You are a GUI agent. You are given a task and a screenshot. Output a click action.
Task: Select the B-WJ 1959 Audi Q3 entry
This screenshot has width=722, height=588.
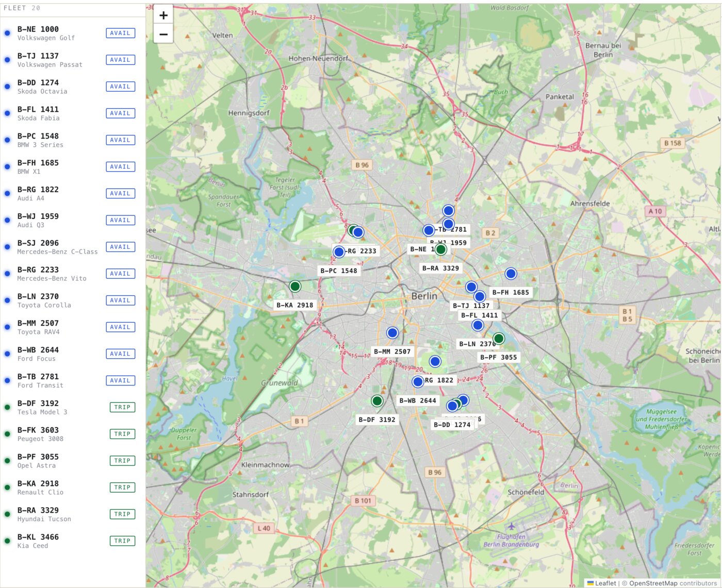point(73,221)
